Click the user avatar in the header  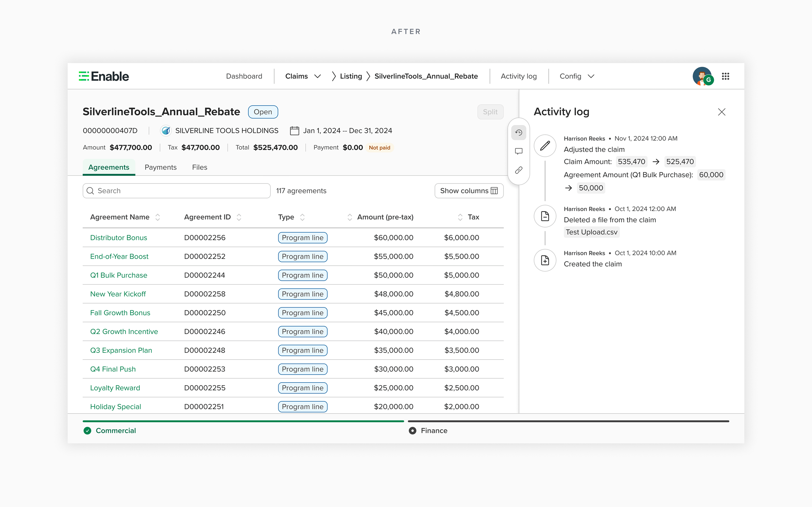pyautogui.click(x=703, y=76)
